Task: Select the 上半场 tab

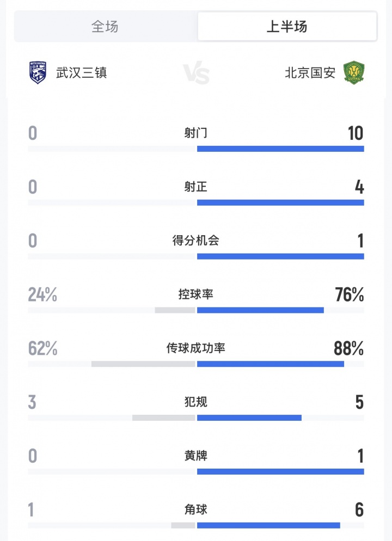Action: tap(287, 26)
